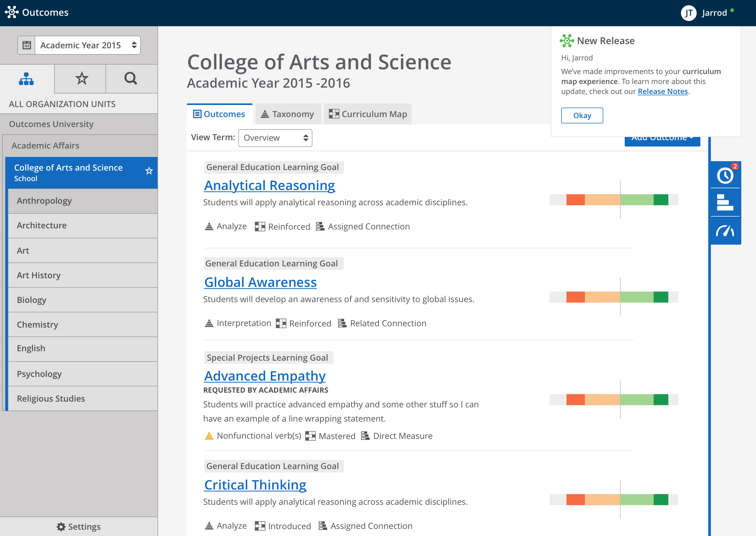Click the College of Arts and Science sidebar item

click(x=82, y=173)
